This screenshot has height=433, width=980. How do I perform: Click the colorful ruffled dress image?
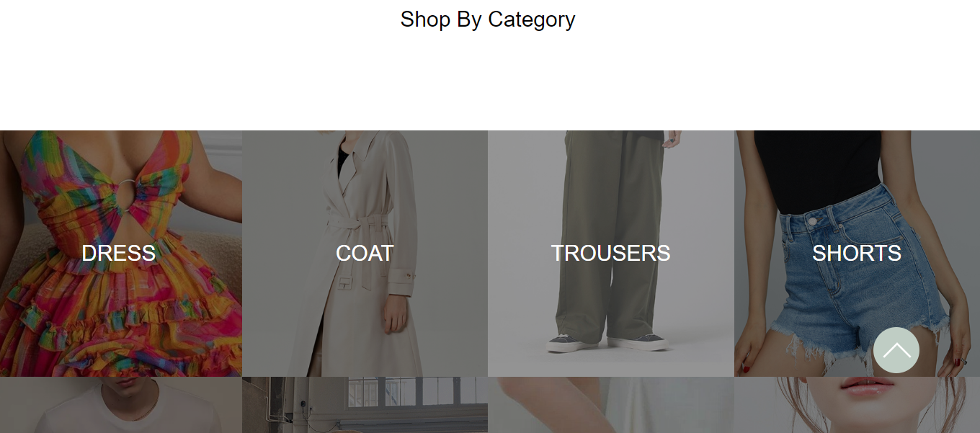click(121, 254)
